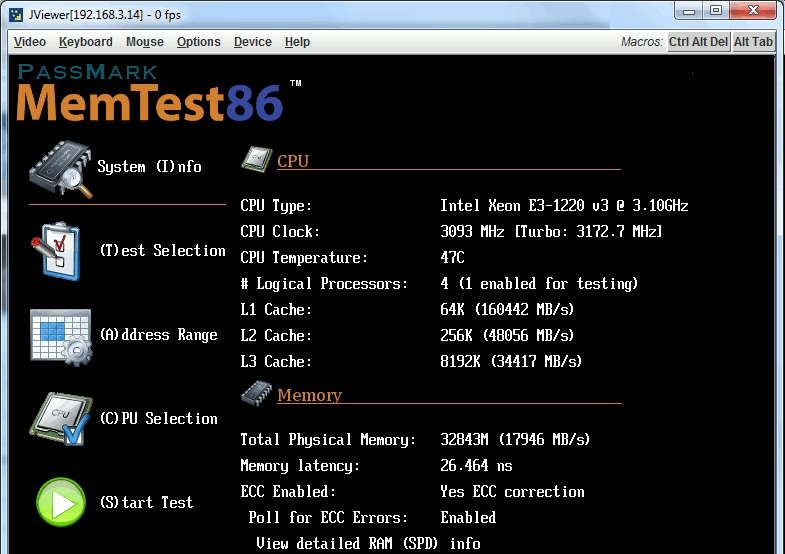Click the CPU Clock value 3093 MHz
This screenshot has width=785, height=554.
pyautogui.click(x=551, y=232)
